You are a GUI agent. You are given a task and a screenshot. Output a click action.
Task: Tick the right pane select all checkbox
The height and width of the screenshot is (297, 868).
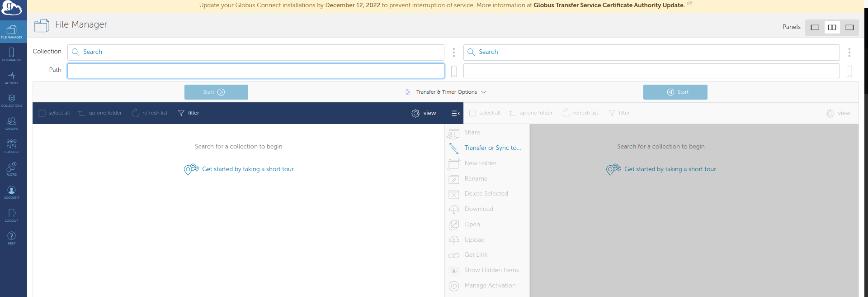point(472,113)
